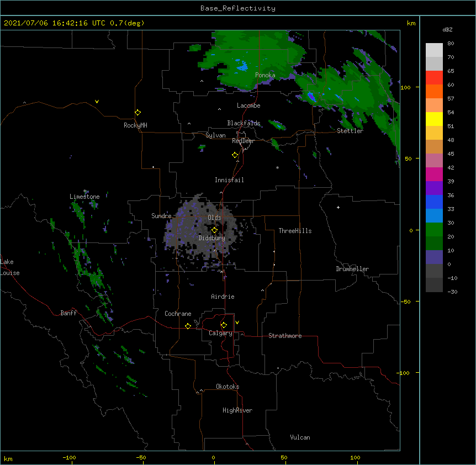This screenshot has width=476, height=465.
Task: Click the km unit label at top right
Action: (x=411, y=23)
